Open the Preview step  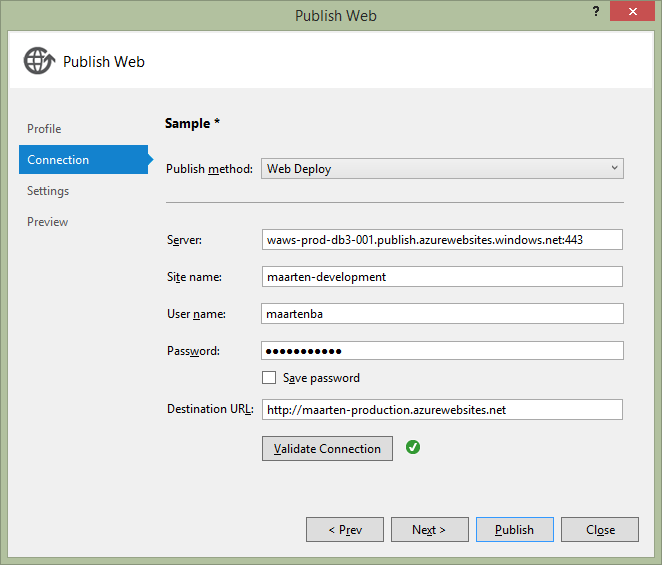[47, 222]
